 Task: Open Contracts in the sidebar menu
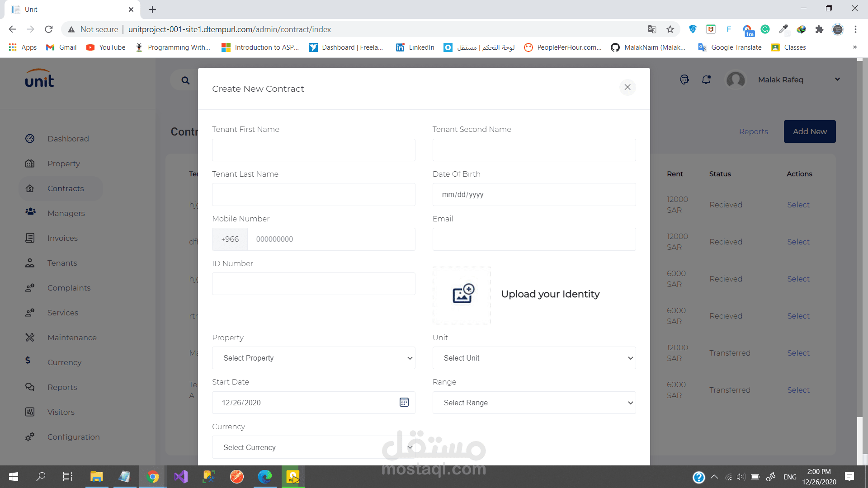click(x=66, y=188)
